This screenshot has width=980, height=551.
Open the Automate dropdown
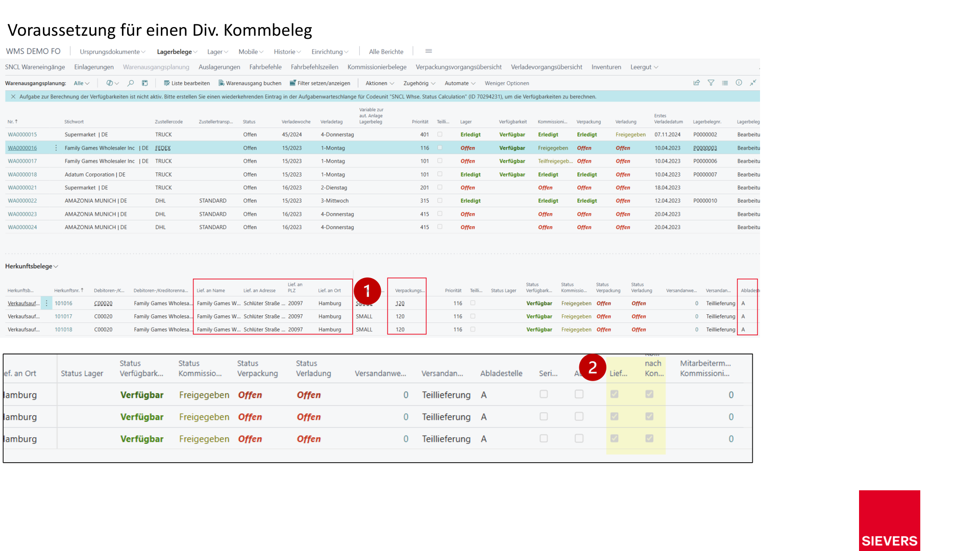[460, 83]
